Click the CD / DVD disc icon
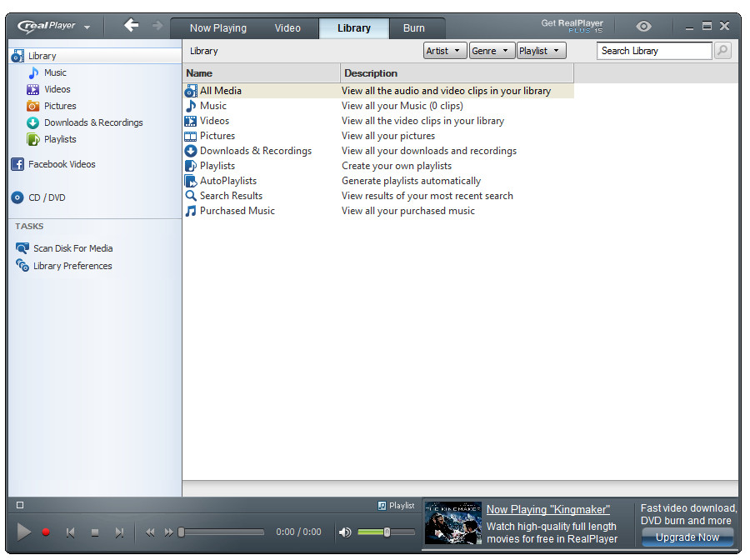750x560 pixels. 17,197
